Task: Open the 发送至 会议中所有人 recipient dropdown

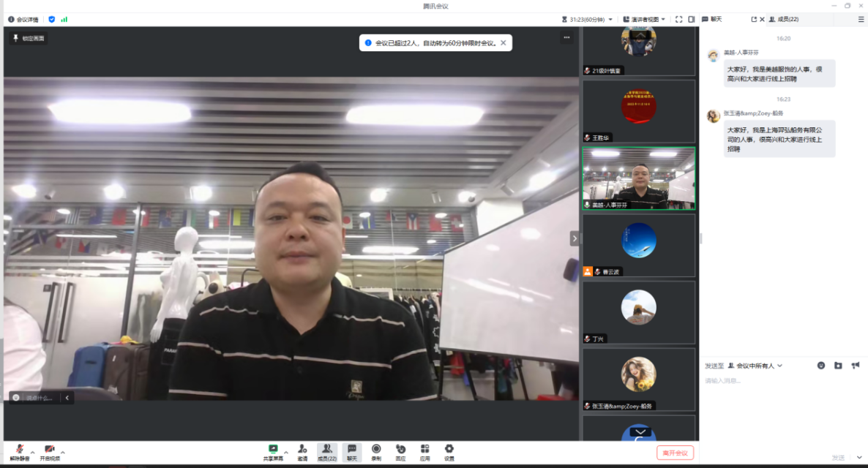Action: click(x=759, y=366)
